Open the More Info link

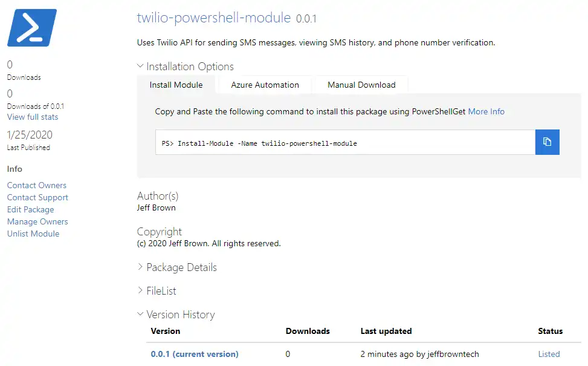click(486, 111)
